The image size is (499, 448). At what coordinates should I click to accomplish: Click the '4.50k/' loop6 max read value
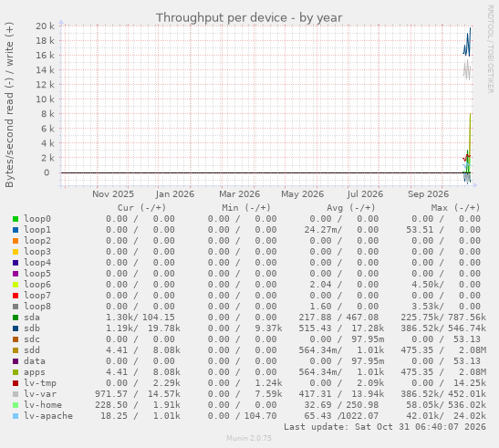tap(428, 285)
